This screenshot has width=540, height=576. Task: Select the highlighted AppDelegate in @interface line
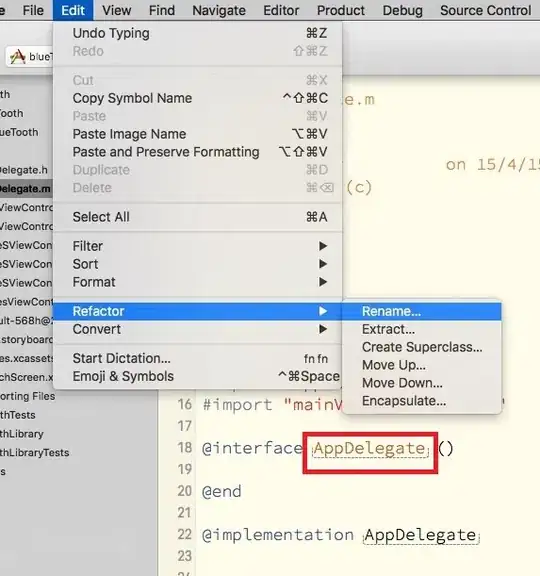[x=370, y=449]
